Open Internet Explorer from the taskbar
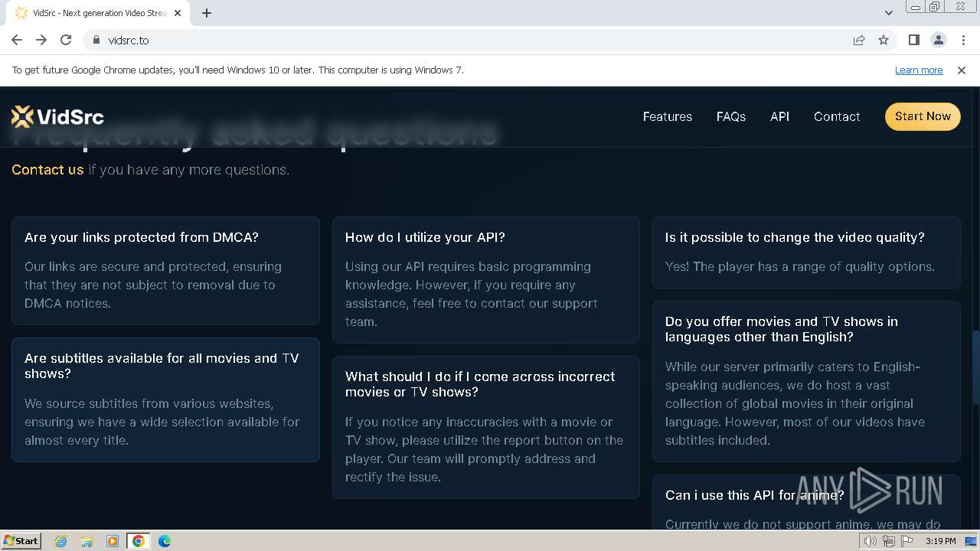This screenshot has width=980, height=551. [x=60, y=541]
